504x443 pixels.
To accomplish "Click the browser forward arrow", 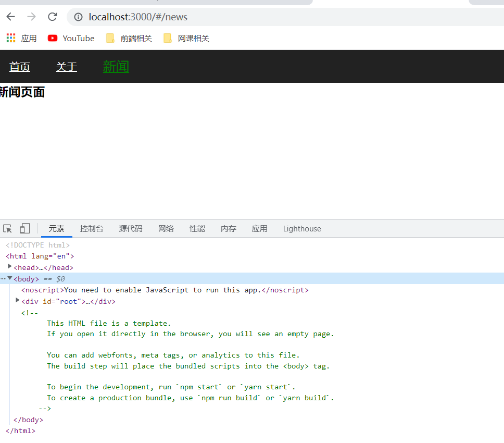I will 31,17.
